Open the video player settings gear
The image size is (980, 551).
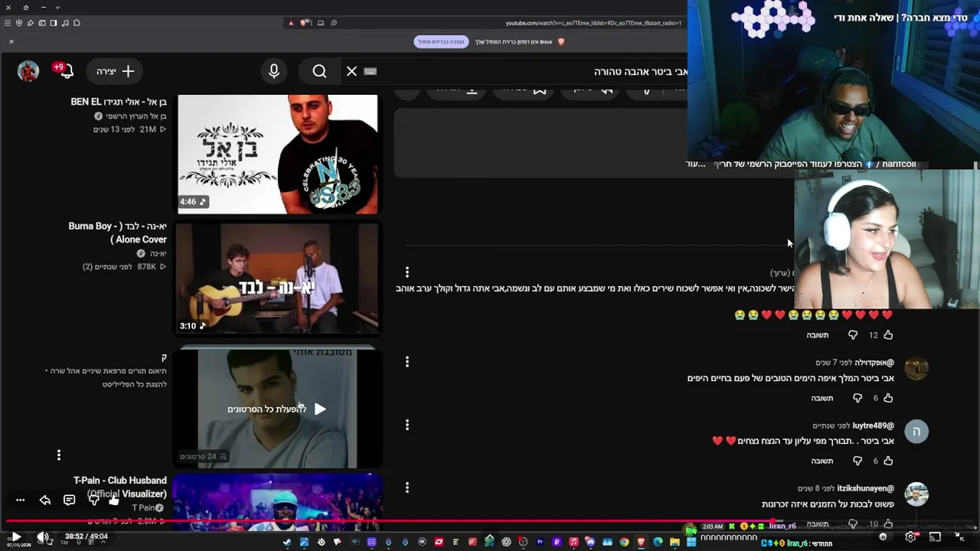coord(910,537)
